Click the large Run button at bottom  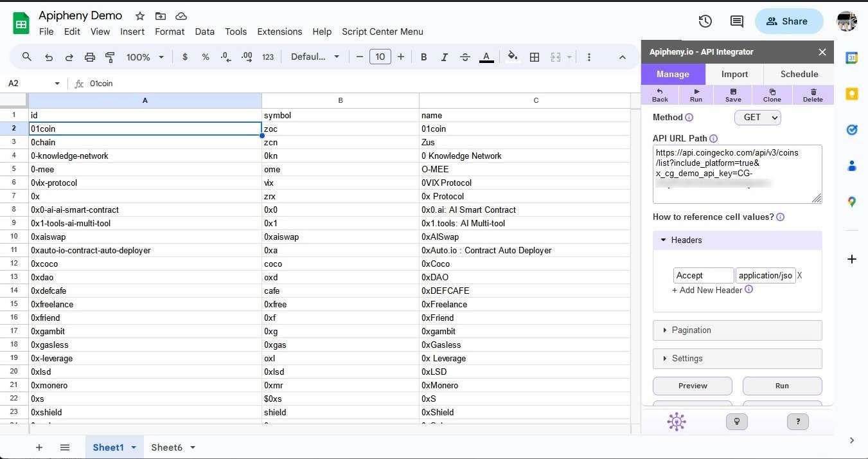pyautogui.click(x=782, y=386)
